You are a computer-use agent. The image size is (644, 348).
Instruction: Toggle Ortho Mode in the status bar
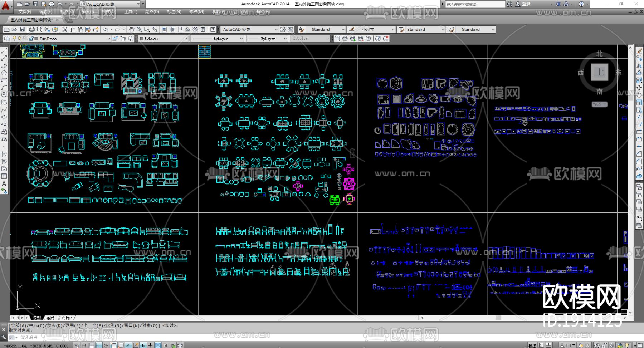point(99,345)
